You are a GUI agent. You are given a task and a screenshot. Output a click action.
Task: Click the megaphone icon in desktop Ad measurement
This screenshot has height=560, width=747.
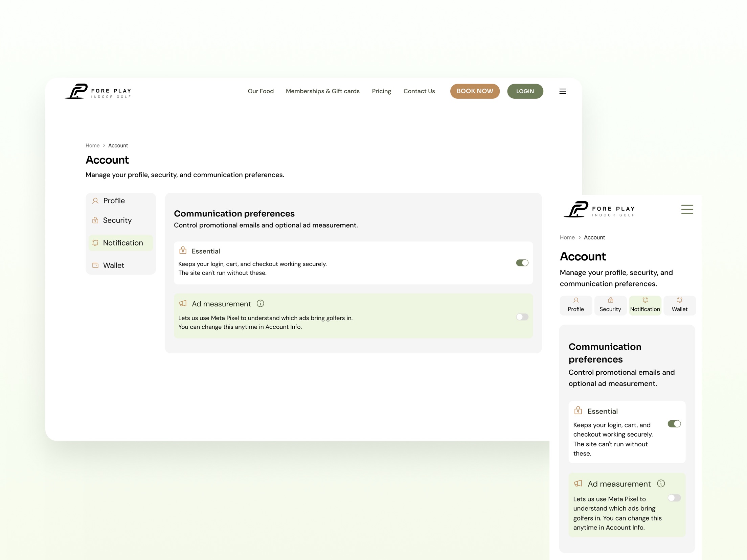point(183,303)
